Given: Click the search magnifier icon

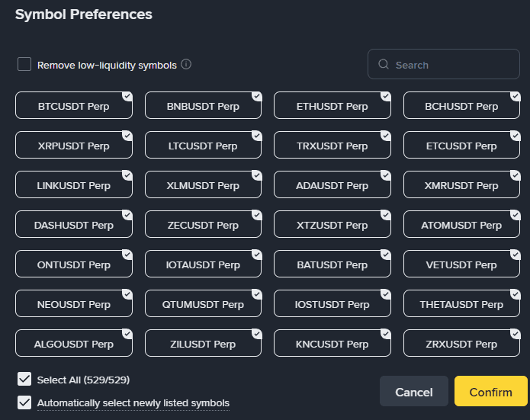Looking at the screenshot, I should coord(384,65).
